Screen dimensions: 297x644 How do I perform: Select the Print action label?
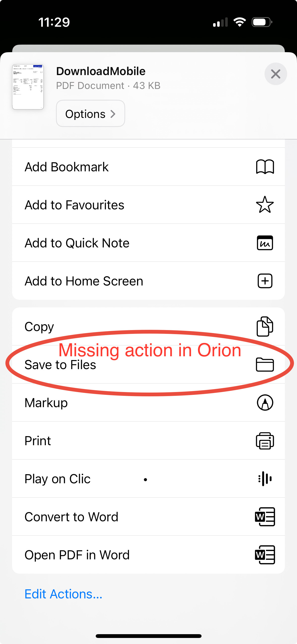pos(38,441)
